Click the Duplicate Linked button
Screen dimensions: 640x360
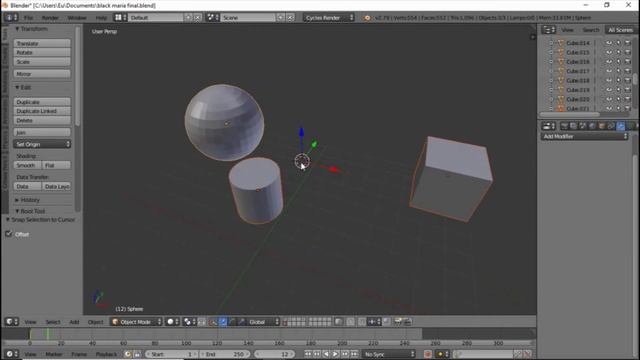point(42,111)
